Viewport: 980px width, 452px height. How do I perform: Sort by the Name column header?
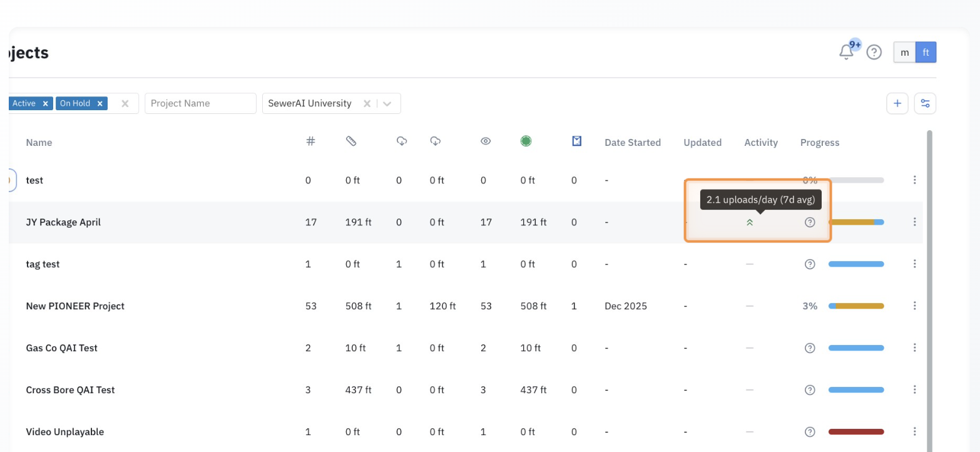39,143
